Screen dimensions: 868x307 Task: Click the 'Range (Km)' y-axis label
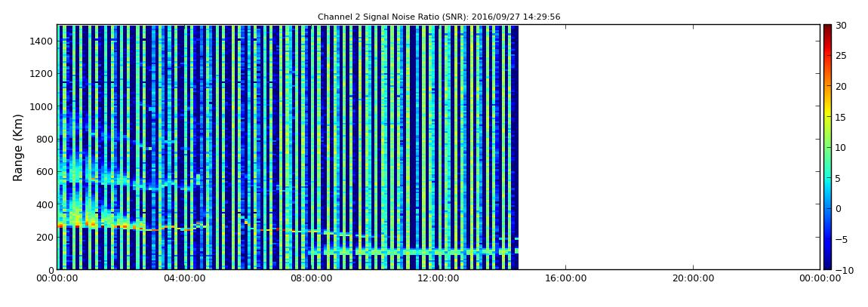pos(18,147)
